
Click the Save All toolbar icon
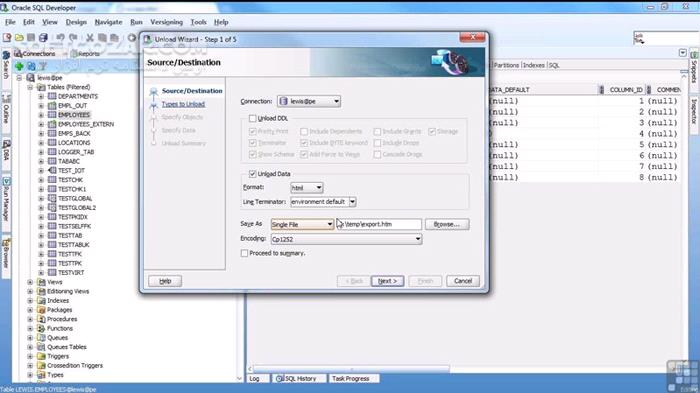(43, 38)
